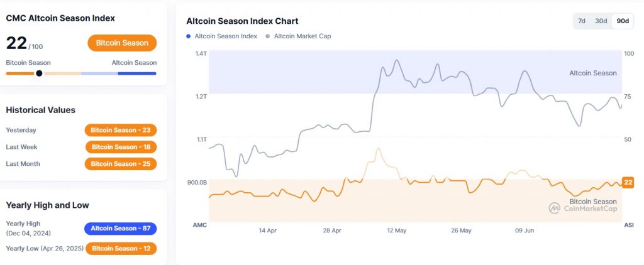The height and width of the screenshot is (265, 644).
Task: Select the 90d chart range
Action: (623, 21)
